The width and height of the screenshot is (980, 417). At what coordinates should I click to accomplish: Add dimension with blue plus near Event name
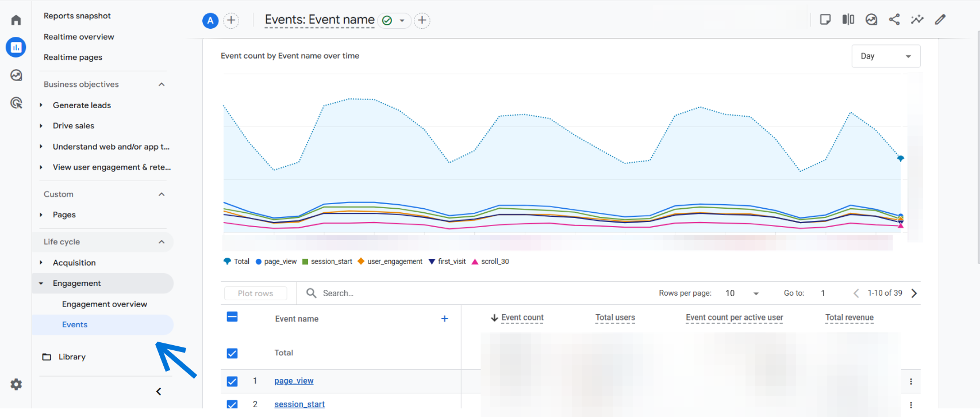pos(444,319)
